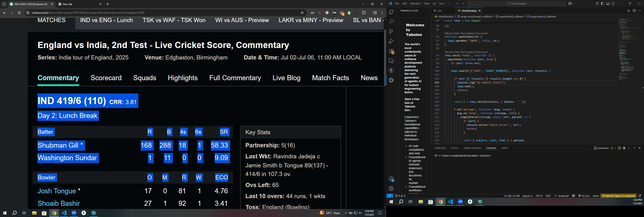
Task: Open the editor More Actions ellipsis
Action: (x=640, y=11)
